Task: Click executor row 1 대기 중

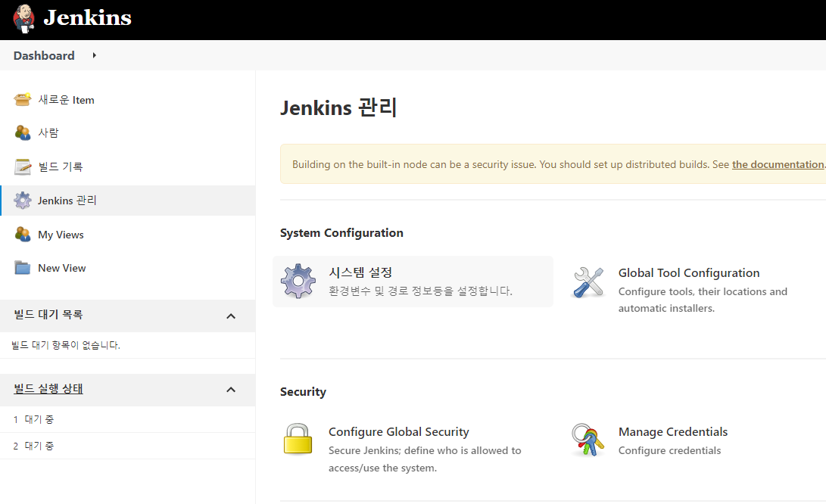Action: point(128,419)
